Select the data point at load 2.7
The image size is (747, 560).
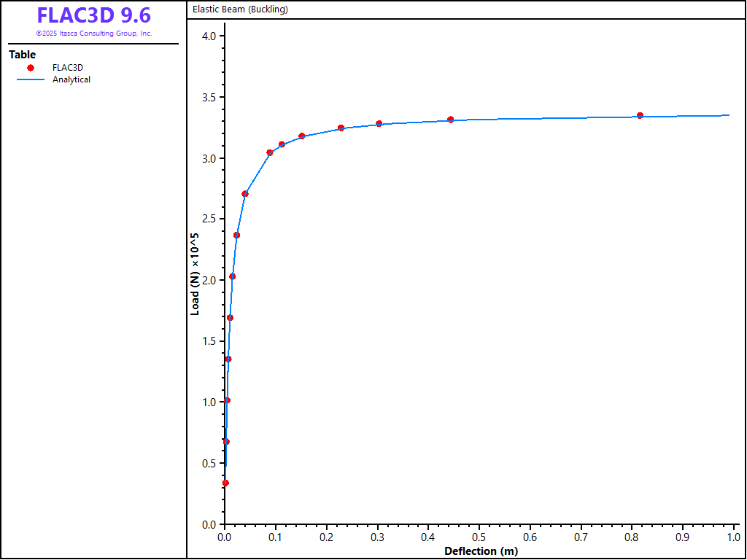point(245,194)
